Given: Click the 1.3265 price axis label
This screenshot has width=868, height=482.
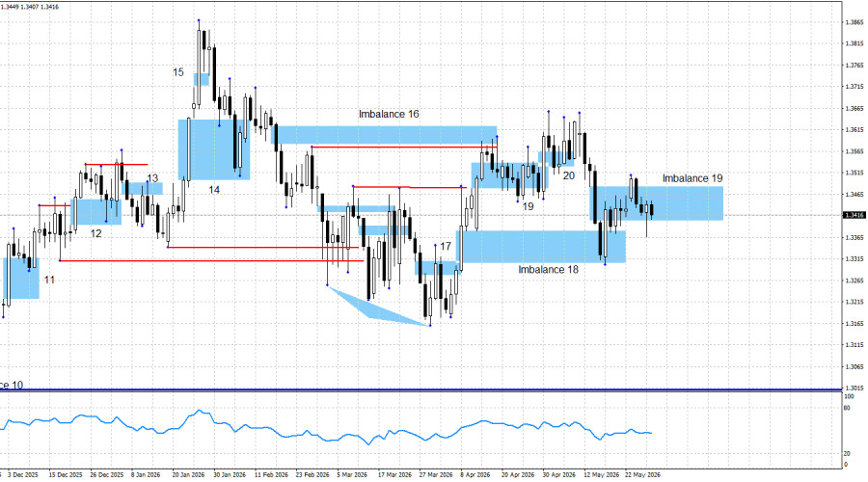Looking at the screenshot, I should coord(854,281).
